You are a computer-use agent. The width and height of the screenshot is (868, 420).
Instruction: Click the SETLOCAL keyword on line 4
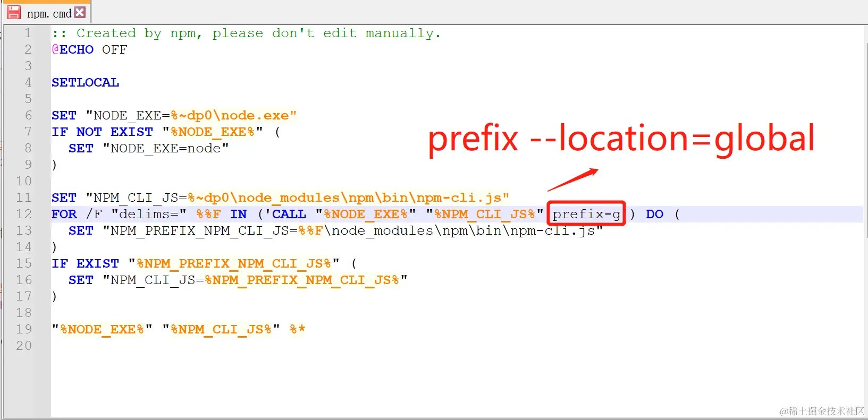pos(85,82)
